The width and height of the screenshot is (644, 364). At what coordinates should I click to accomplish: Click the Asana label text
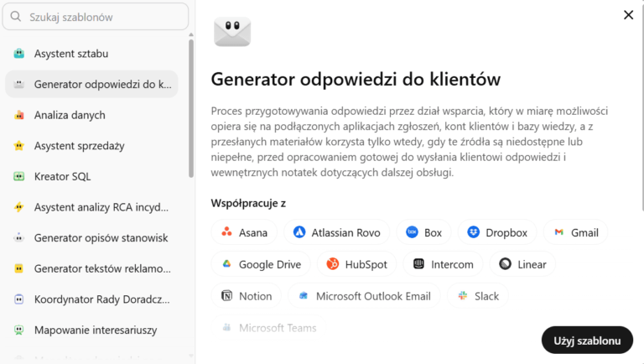253,232
